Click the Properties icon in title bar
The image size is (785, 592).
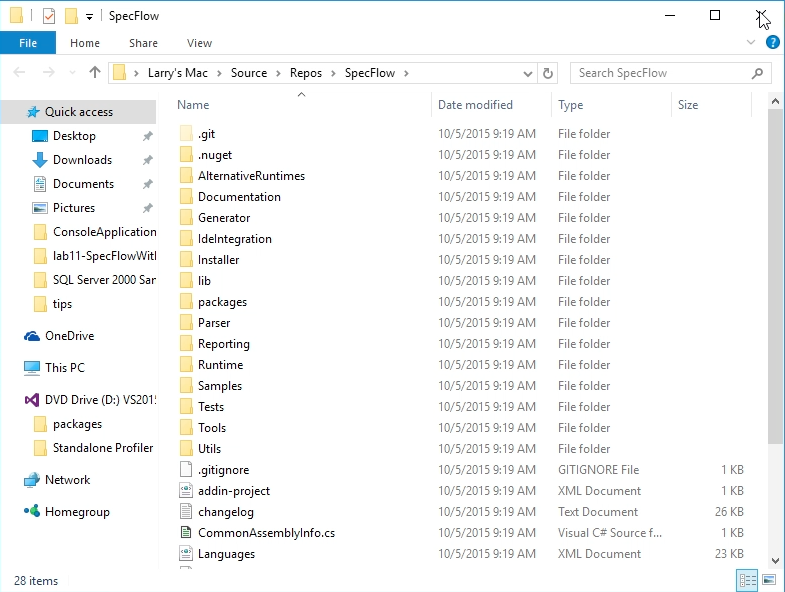click(49, 16)
